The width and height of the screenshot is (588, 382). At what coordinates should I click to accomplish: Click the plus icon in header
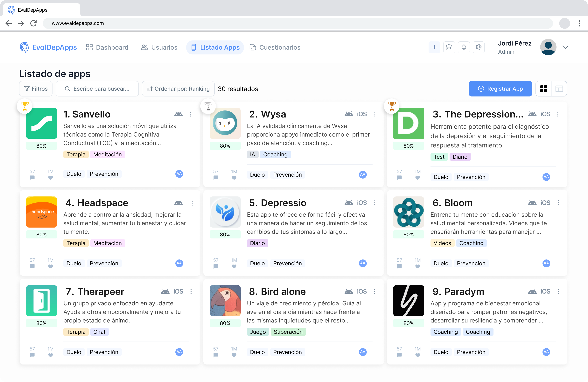434,47
